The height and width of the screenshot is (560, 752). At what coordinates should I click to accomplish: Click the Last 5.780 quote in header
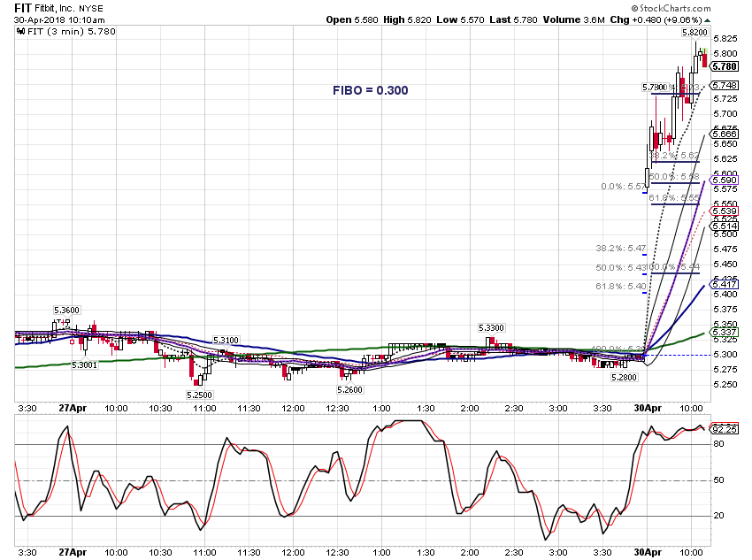pos(513,19)
